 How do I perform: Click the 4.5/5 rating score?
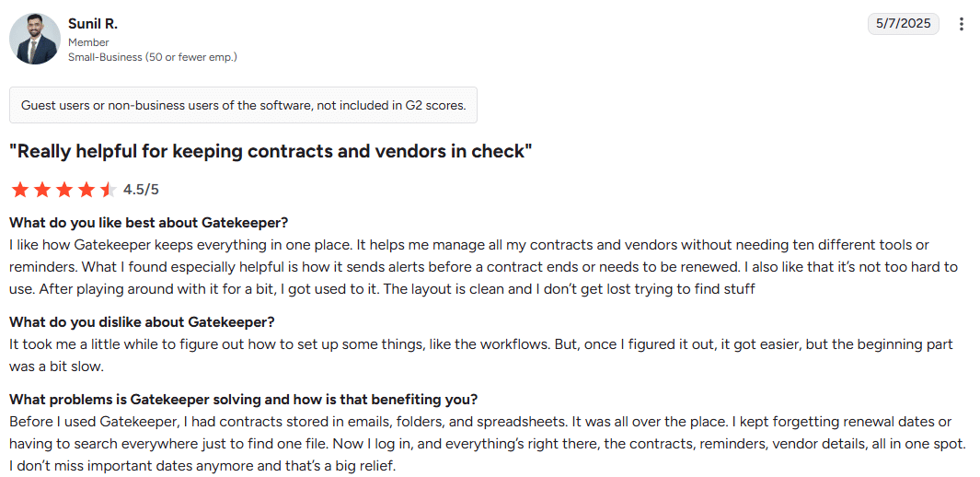coord(141,190)
